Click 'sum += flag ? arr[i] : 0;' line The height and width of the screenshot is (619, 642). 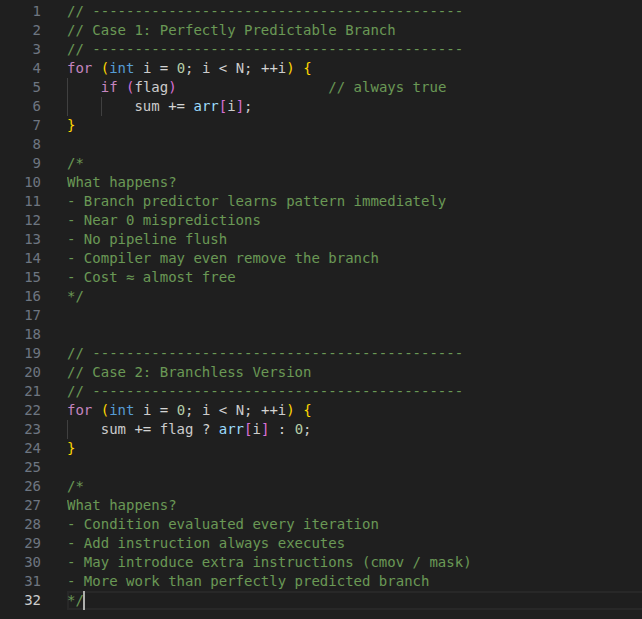coord(206,429)
